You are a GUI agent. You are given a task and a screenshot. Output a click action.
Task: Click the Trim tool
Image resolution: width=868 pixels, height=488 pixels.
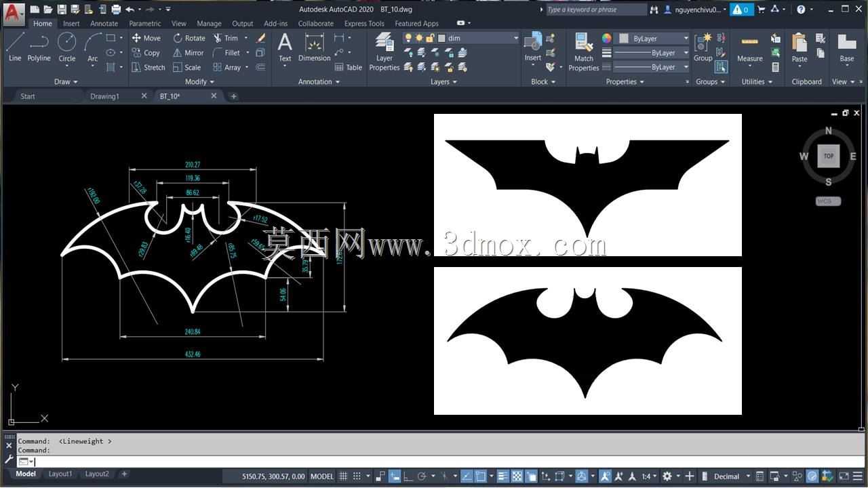click(226, 38)
